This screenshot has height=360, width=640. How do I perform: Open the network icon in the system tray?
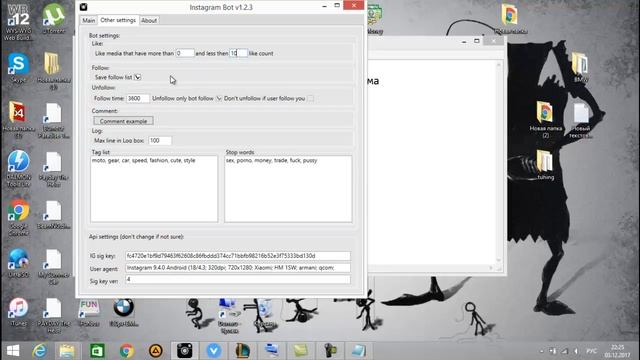565,351
